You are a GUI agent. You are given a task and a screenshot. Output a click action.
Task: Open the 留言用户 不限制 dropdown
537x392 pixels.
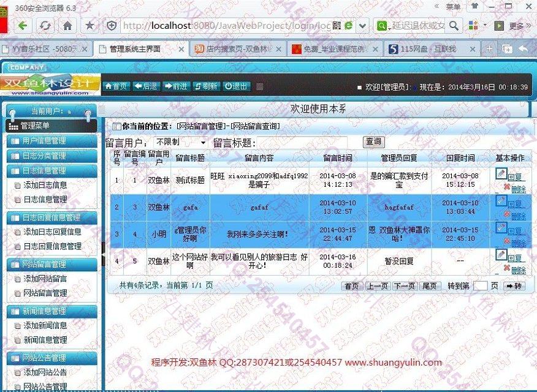(x=180, y=142)
